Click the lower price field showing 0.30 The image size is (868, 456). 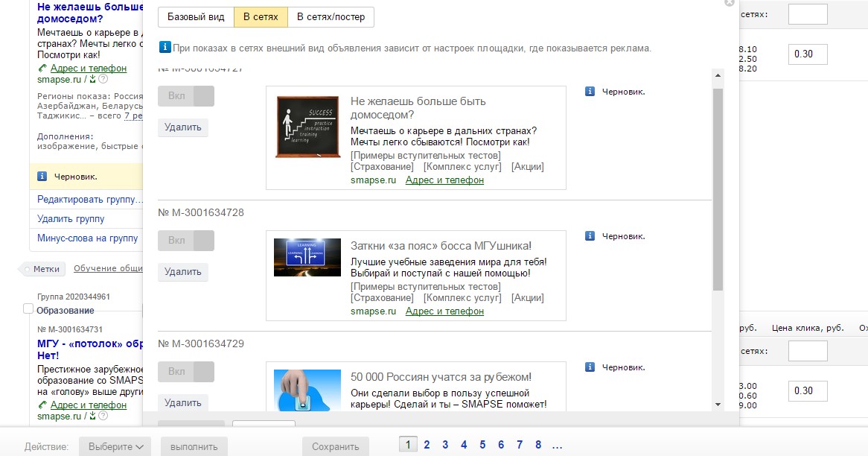point(808,390)
